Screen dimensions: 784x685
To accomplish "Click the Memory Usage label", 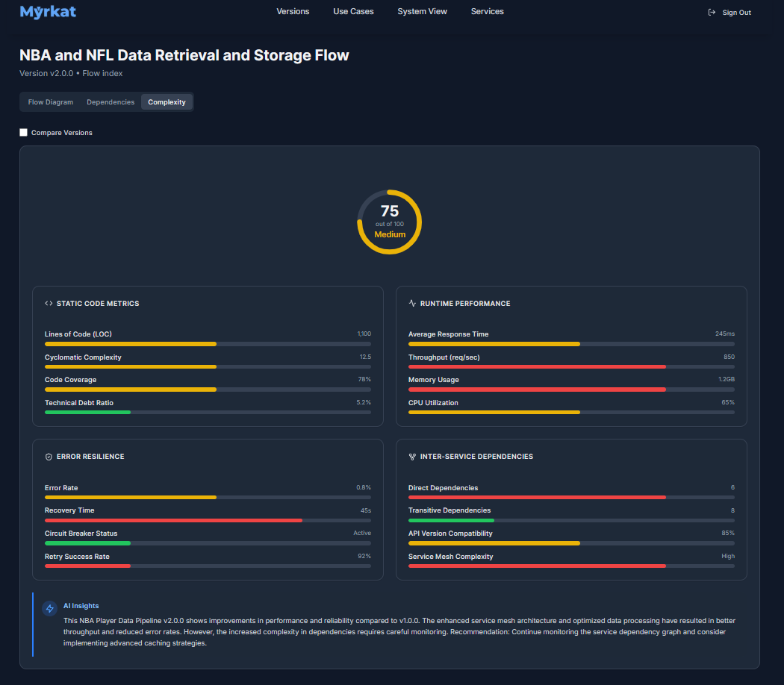I will pos(434,380).
